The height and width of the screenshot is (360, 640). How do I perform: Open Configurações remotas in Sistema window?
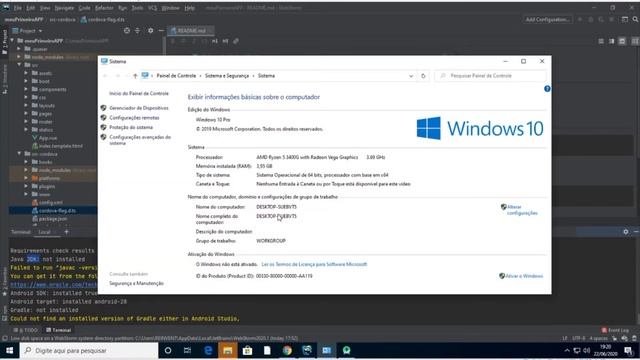point(134,118)
